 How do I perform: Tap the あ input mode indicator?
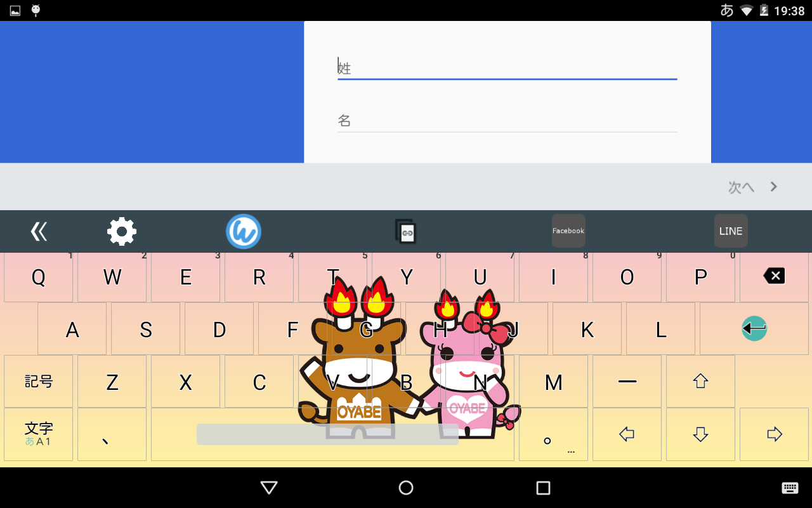pos(727,11)
